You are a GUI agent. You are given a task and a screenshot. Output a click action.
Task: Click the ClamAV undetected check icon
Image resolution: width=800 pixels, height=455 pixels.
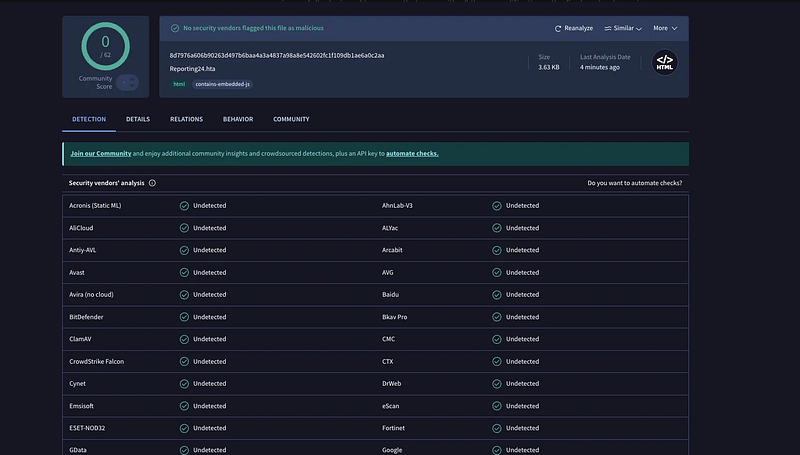point(184,339)
